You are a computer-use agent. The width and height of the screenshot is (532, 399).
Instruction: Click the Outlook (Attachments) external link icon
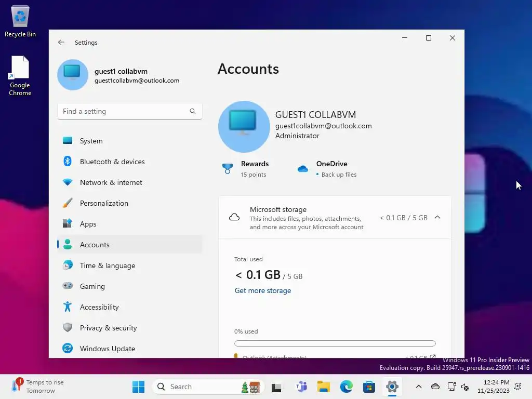pyautogui.click(x=433, y=356)
